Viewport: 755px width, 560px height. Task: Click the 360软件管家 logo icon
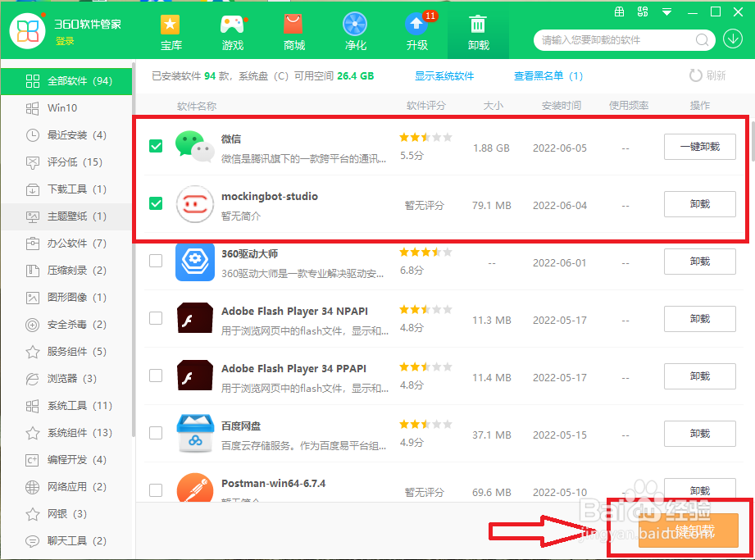(x=27, y=31)
